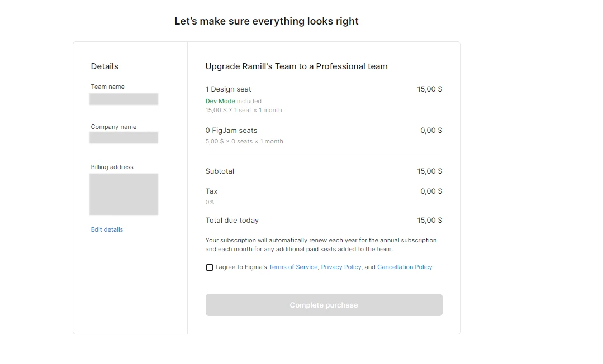Open the Terms of Service link
Screen dimensions: 603x364
click(293, 267)
